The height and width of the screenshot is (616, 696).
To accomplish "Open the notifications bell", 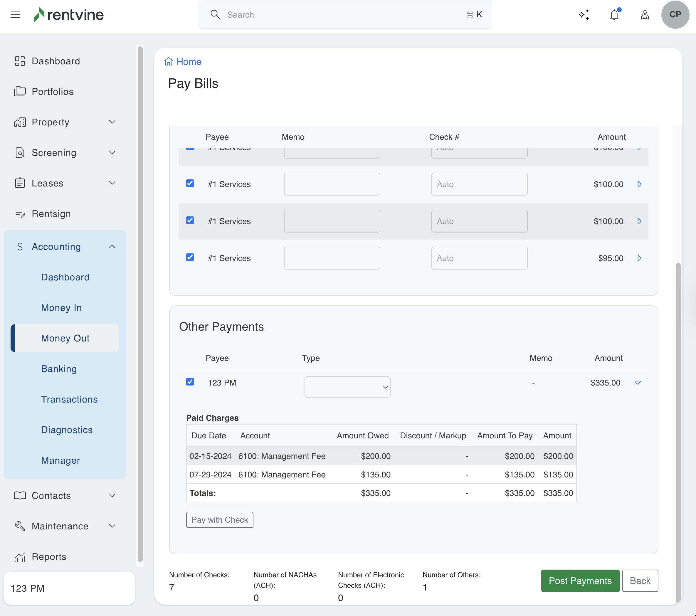I will [x=614, y=15].
